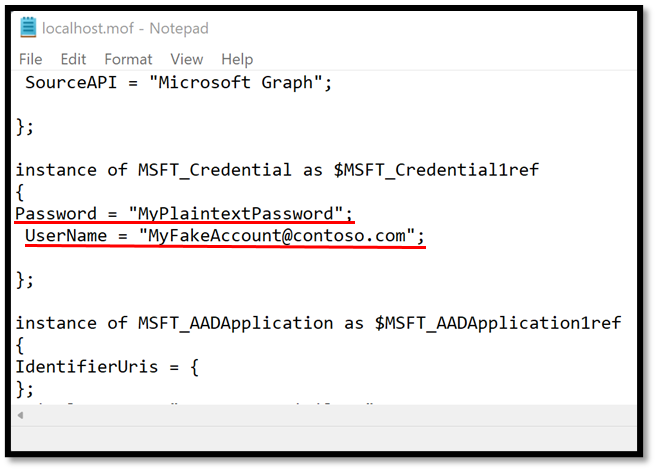Click the localhost.mof - Notepad title text
Screen dimensions: 656x470
[125, 28]
